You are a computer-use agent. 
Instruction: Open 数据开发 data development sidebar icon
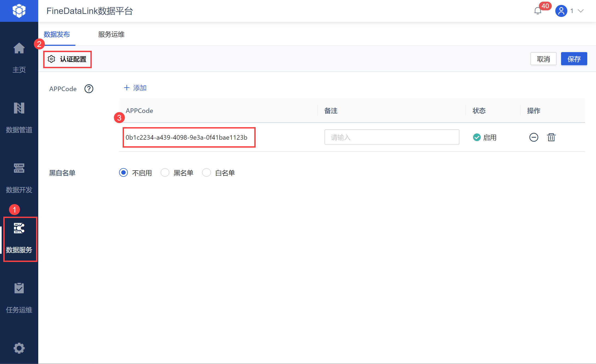point(19,168)
